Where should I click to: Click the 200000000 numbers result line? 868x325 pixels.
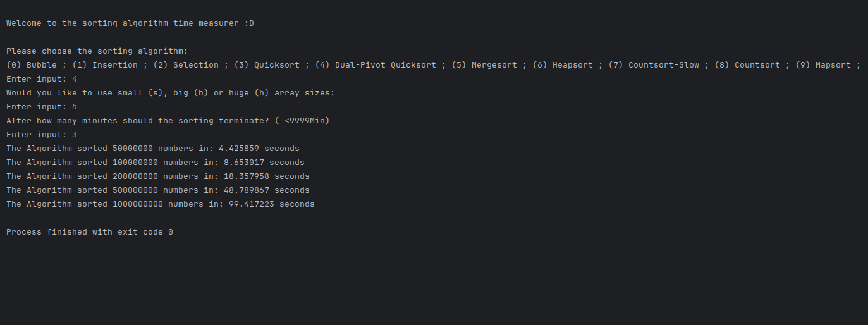click(x=158, y=176)
